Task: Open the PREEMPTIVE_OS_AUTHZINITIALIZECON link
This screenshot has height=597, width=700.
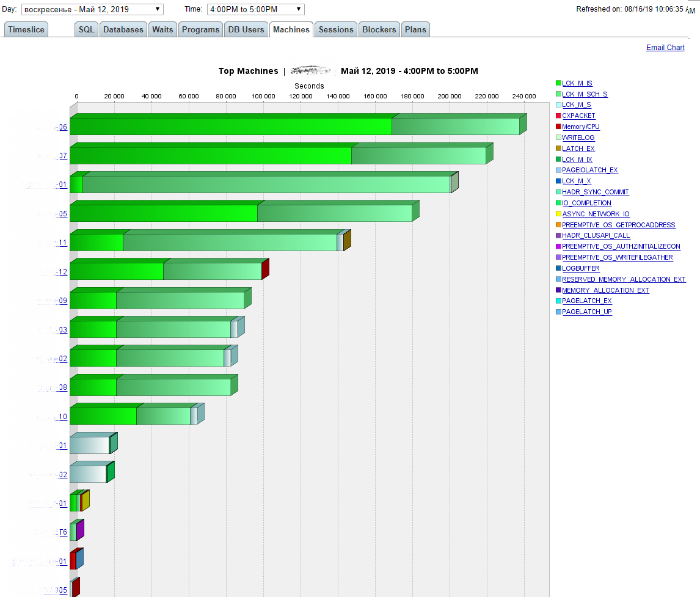Action: point(621,246)
